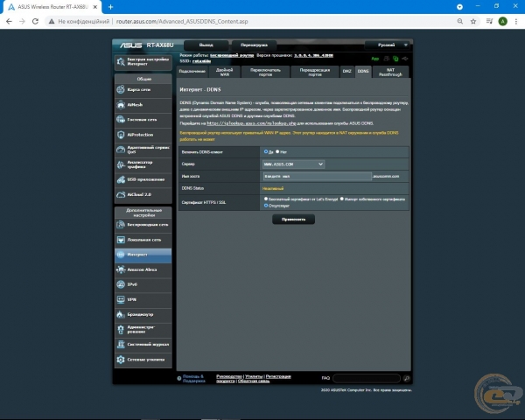Click the USB status icon in header
Viewport: 525px width, 420px height.
[x=405, y=59]
